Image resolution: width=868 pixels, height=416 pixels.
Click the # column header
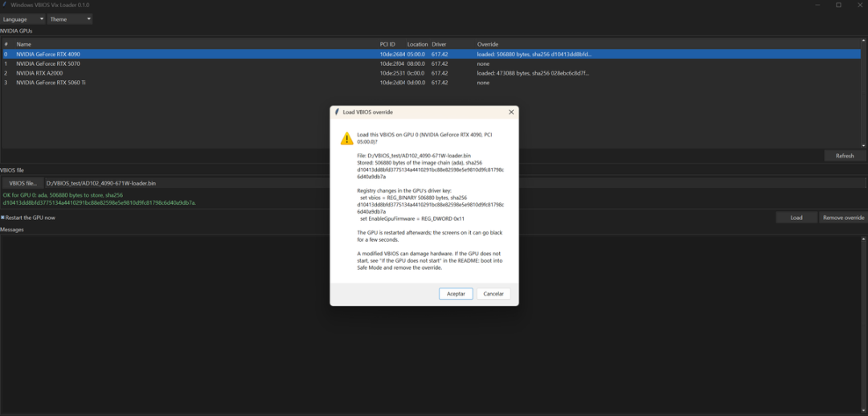point(6,44)
